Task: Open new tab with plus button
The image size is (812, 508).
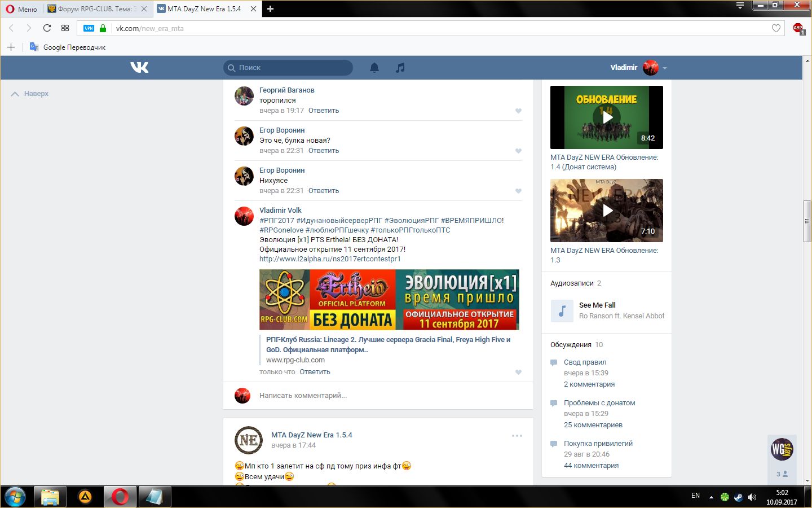Action: [270, 8]
